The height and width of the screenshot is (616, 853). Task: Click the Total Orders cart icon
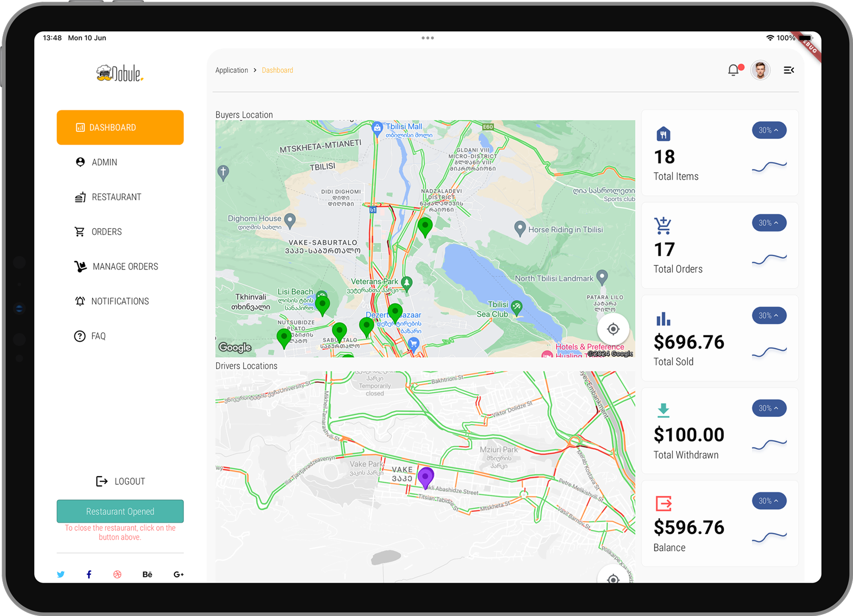click(664, 225)
